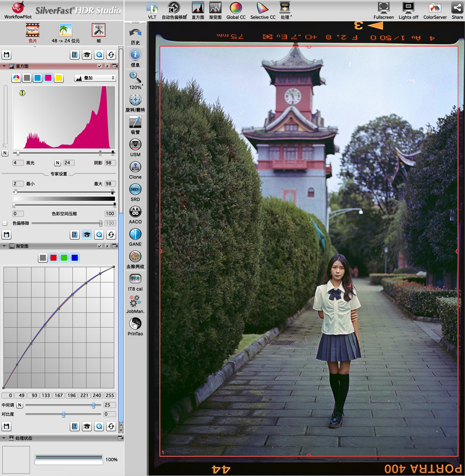Open the GANE noise reduction tool

pyautogui.click(x=135, y=234)
